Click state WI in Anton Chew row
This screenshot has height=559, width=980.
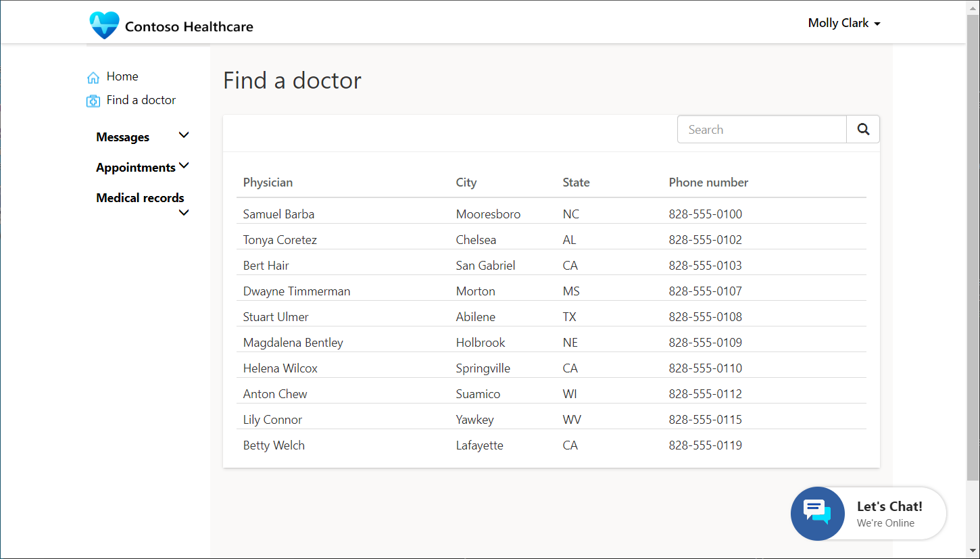pos(569,394)
